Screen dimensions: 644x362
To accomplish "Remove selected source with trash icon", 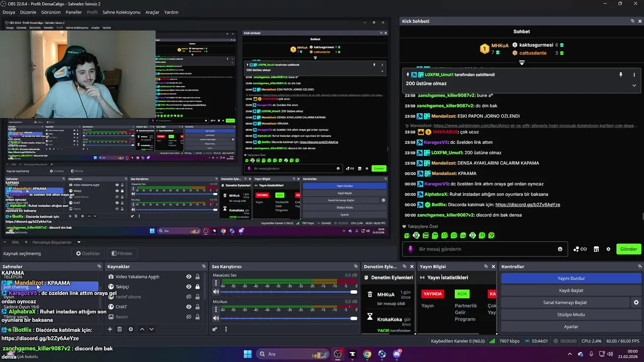I will click(x=120, y=329).
